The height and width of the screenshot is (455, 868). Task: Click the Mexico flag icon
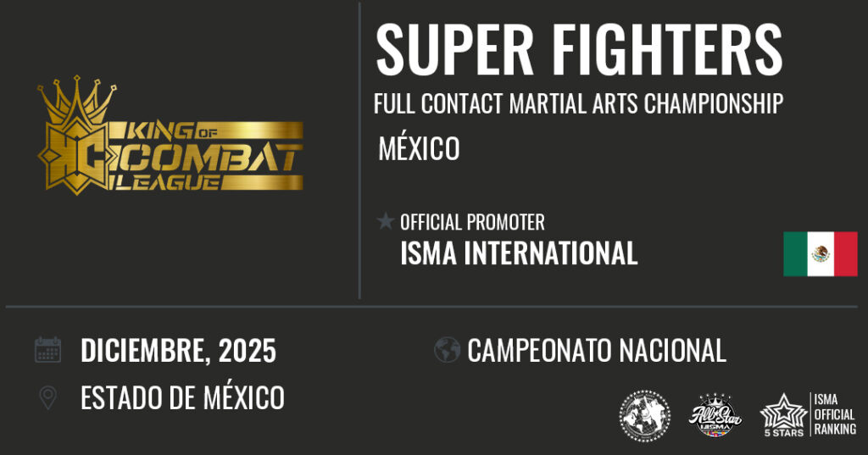(820, 253)
